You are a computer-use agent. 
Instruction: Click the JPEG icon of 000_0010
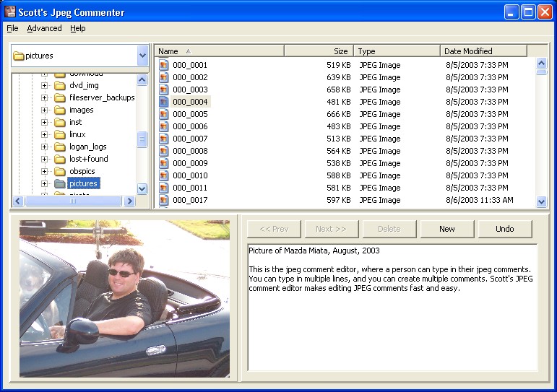163,175
